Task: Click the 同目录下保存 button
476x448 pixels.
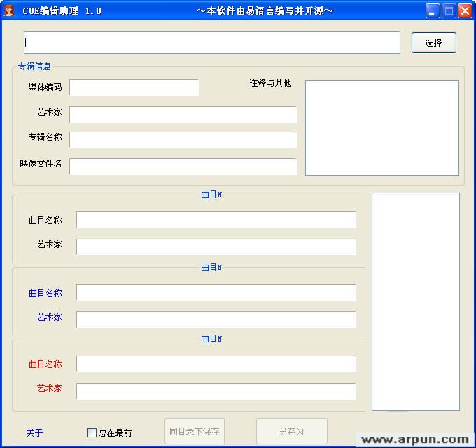Action: pyautogui.click(x=195, y=432)
